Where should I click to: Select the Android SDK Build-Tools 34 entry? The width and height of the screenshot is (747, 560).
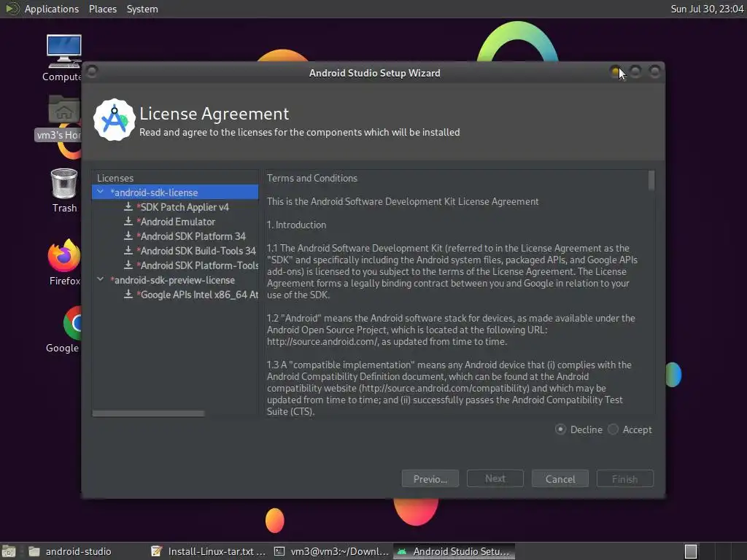tap(196, 251)
